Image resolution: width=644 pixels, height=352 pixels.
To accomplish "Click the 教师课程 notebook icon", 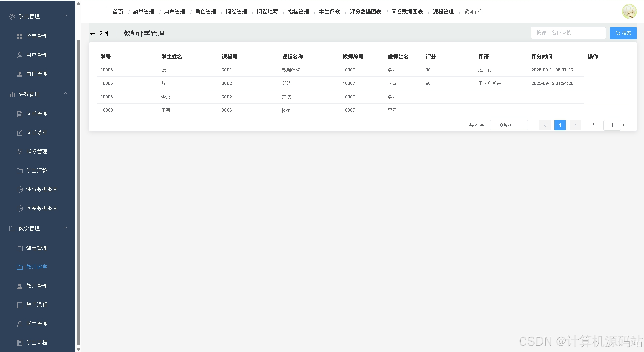I will click(x=20, y=305).
